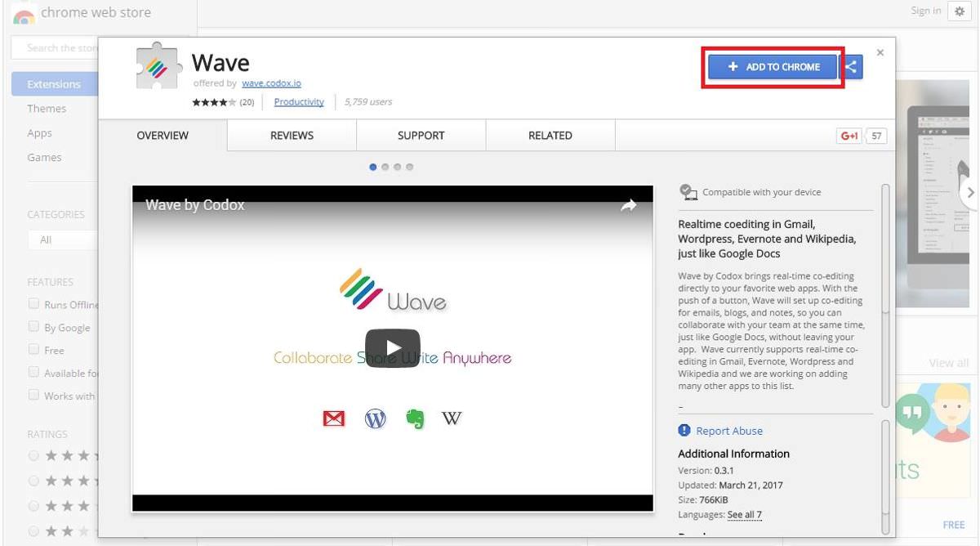Viewport: 980px width, 546px height.
Task: Click the Add to Chrome button
Action: point(773,67)
